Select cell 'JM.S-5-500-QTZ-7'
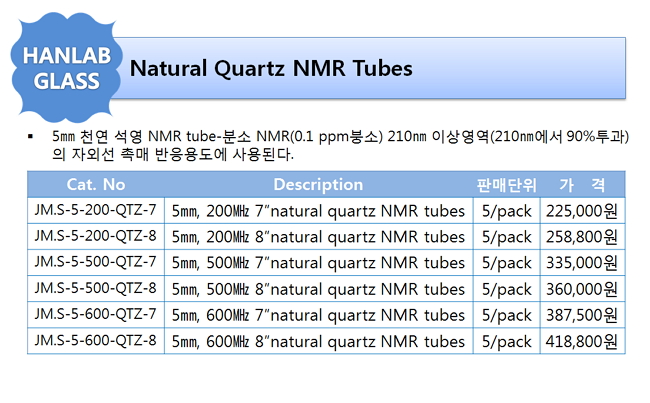The width and height of the screenshot is (650, 403). click(x=95, y=262)
